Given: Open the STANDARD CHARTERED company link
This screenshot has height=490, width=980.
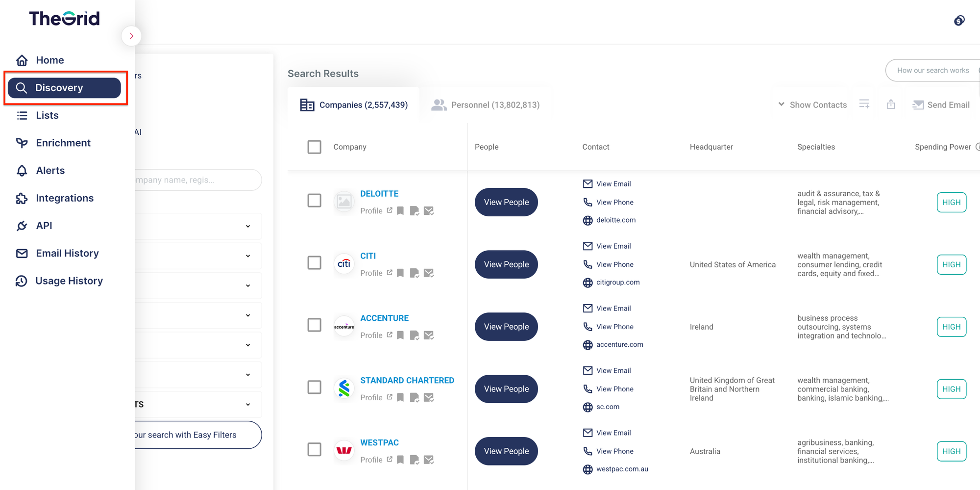Looking at the screenshot, I should 407,381.
